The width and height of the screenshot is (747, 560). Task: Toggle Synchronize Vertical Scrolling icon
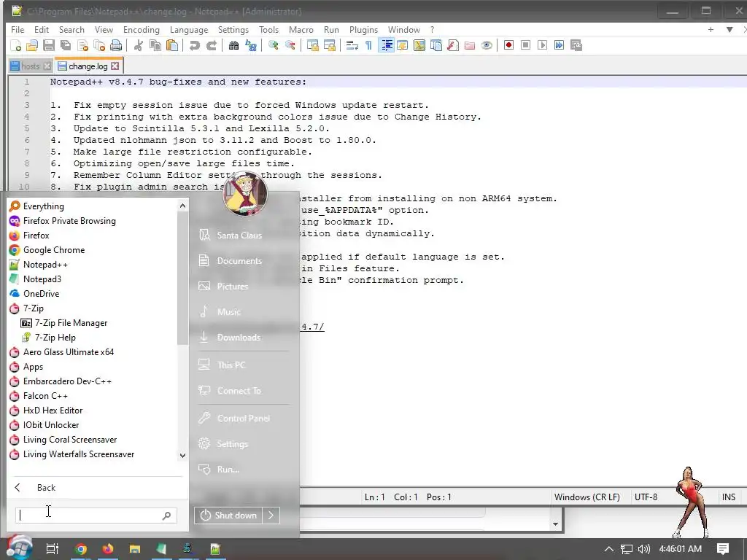point(312,46)
